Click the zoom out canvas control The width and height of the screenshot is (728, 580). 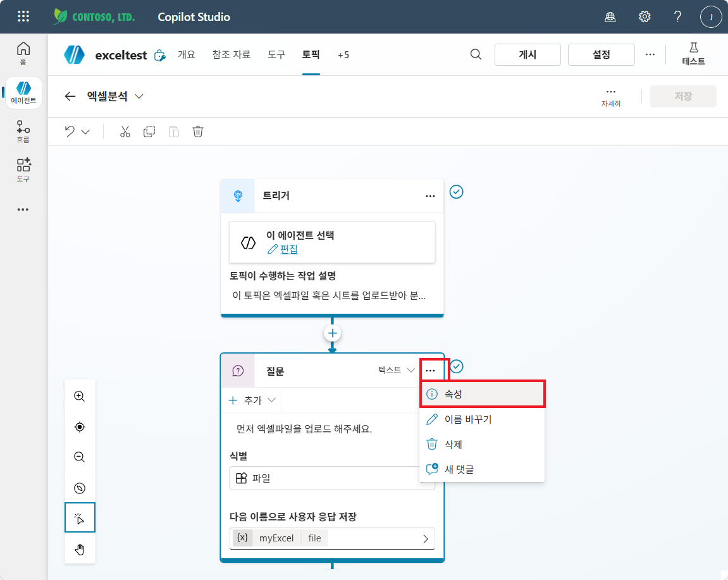(80, 457)
